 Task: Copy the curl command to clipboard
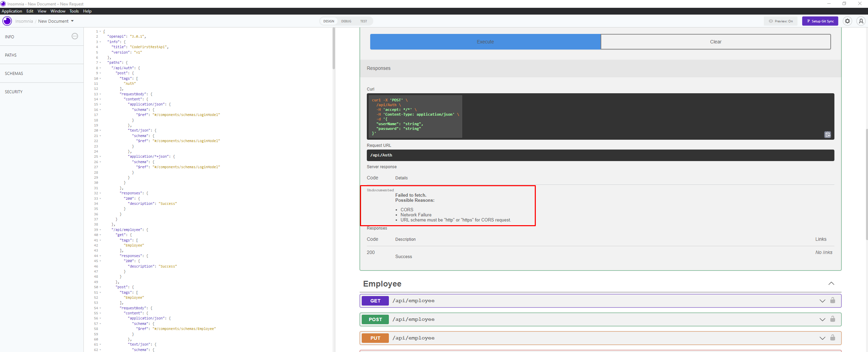point(828,135)
